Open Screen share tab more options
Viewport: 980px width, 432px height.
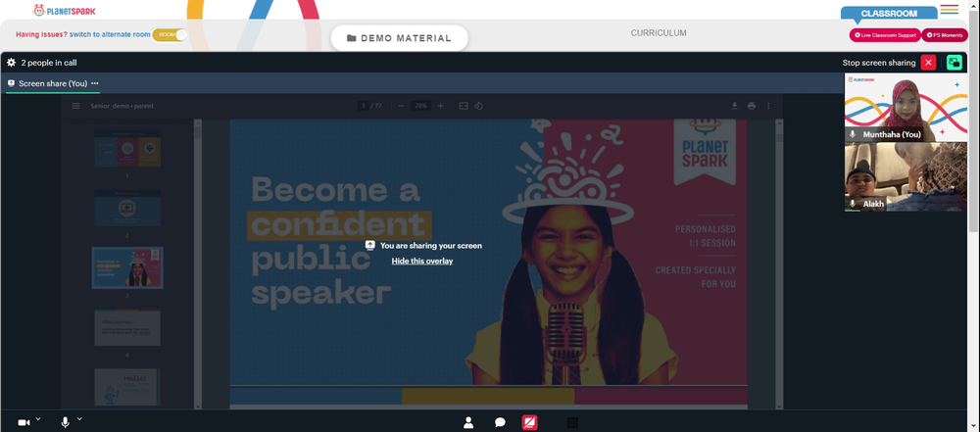pyautogui.click(x=95, y=84)
